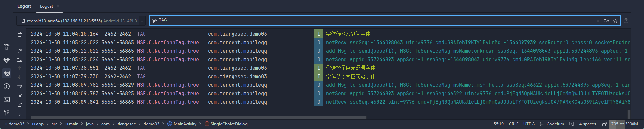Restart Logcat with the refresh icon
The height and width of the screenshot is (129, 644).
(x=20, y=51)
